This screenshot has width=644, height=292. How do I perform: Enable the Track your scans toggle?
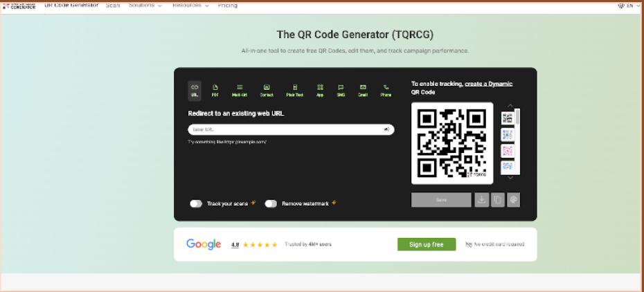coord(196,204)
